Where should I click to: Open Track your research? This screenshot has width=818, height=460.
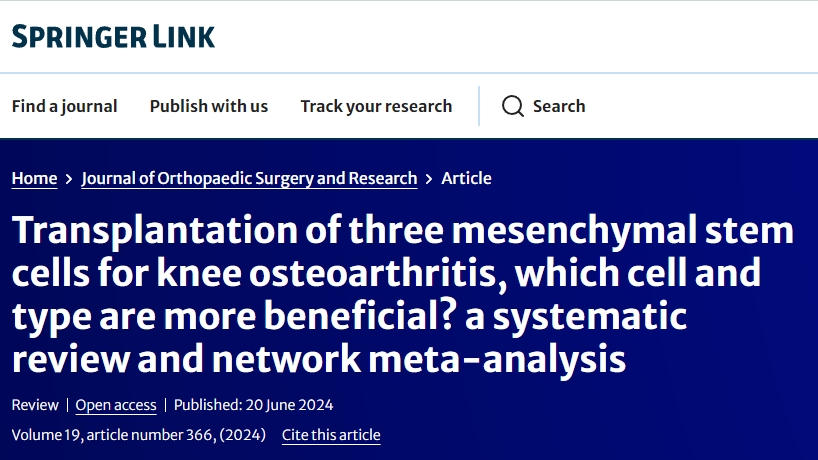pyautogui.click(x=376, y=106)
